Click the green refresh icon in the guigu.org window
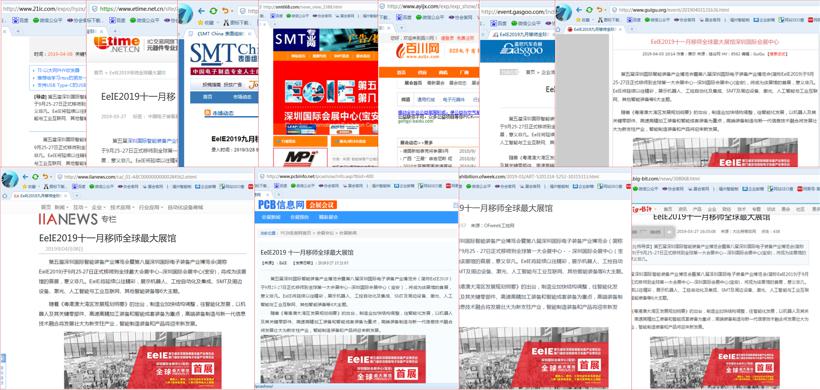Viewport: 820px width, 390px height. 589,10
